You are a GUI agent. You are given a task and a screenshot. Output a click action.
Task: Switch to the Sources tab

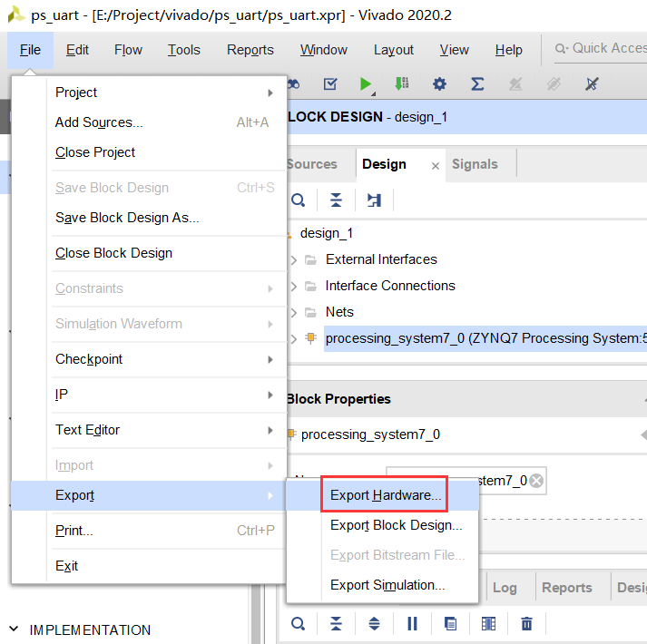312,164
